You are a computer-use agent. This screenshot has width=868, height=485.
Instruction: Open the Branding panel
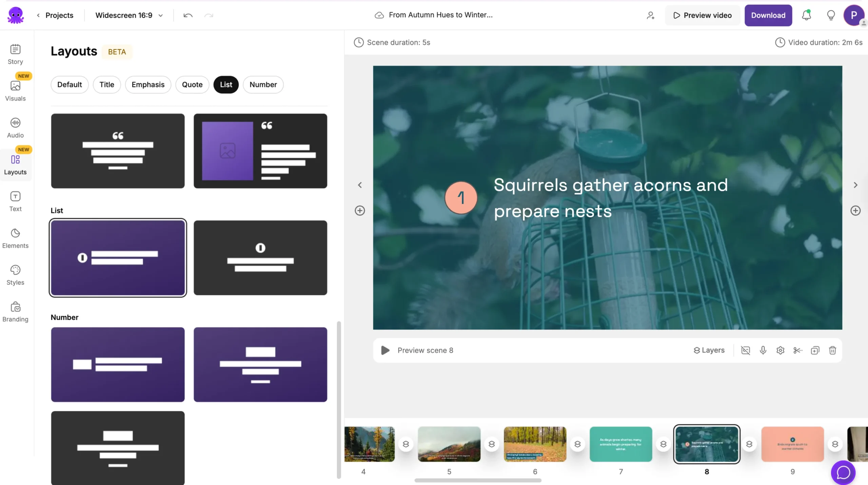point(15,312)
